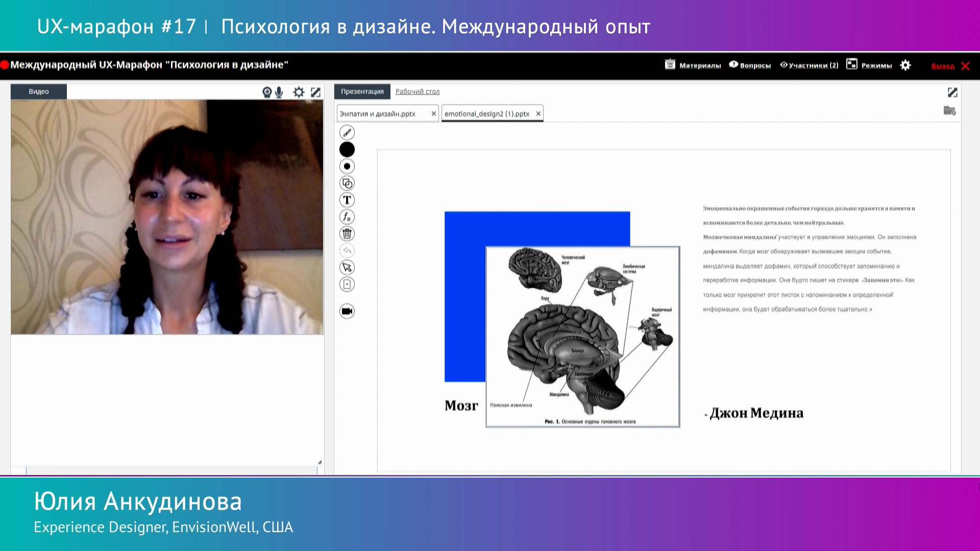Select the pointer cursor tool
980x551 pixels.
tap(347, 267)
